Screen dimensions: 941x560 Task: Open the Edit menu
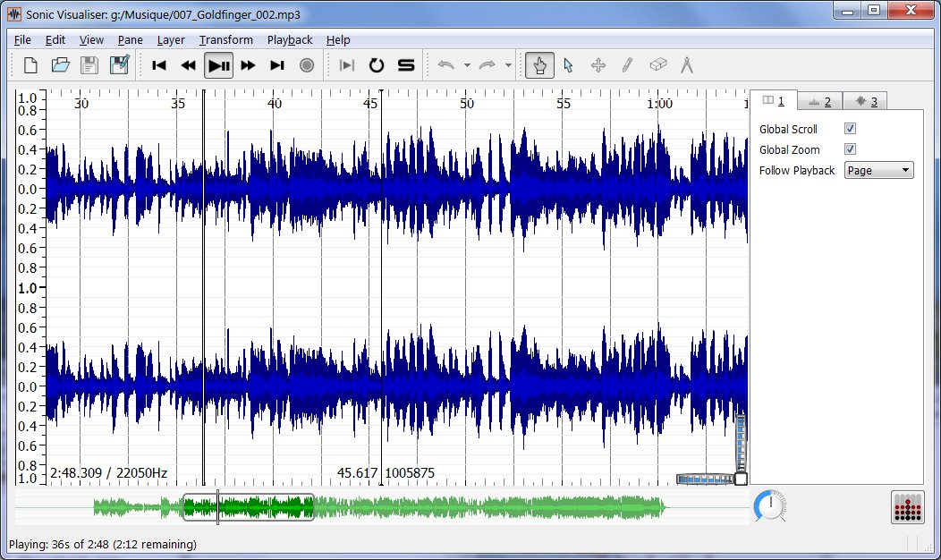[55, 39]
